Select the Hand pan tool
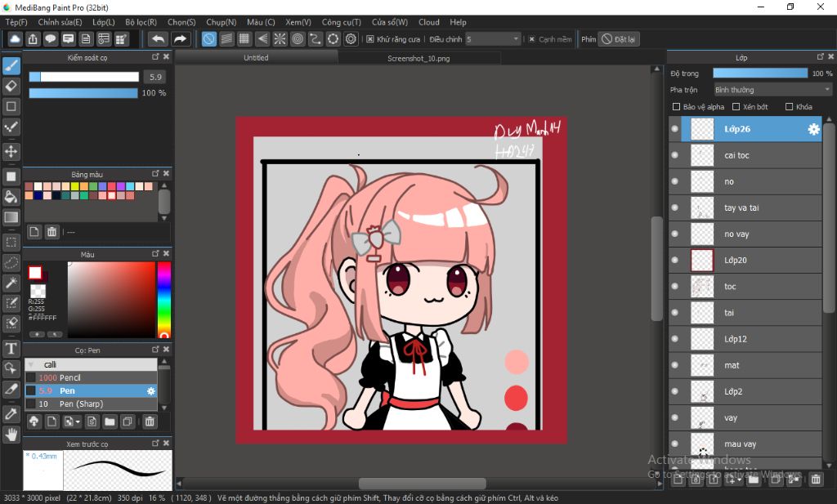This screenshot has height=504, width=837. coord(11,435)
